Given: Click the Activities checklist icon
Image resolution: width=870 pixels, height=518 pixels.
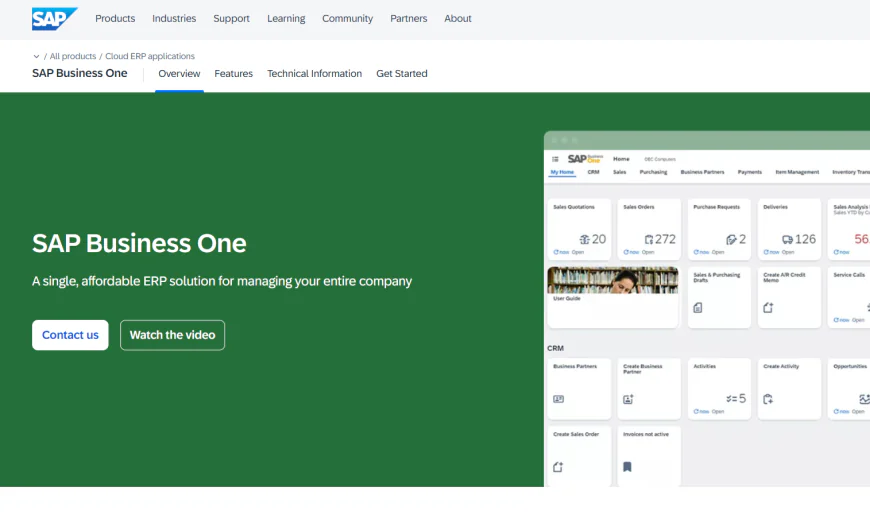Looking at the screenshot, I should (x=731, y=399).
